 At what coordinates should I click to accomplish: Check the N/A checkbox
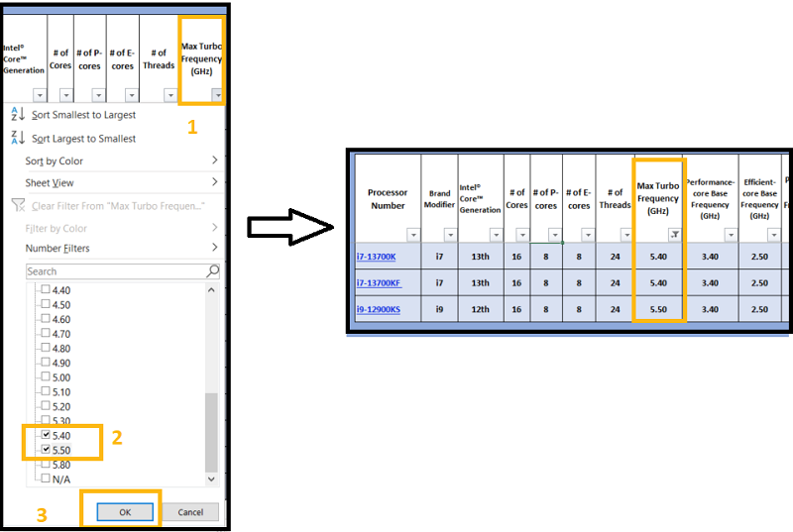coord(46,479)
